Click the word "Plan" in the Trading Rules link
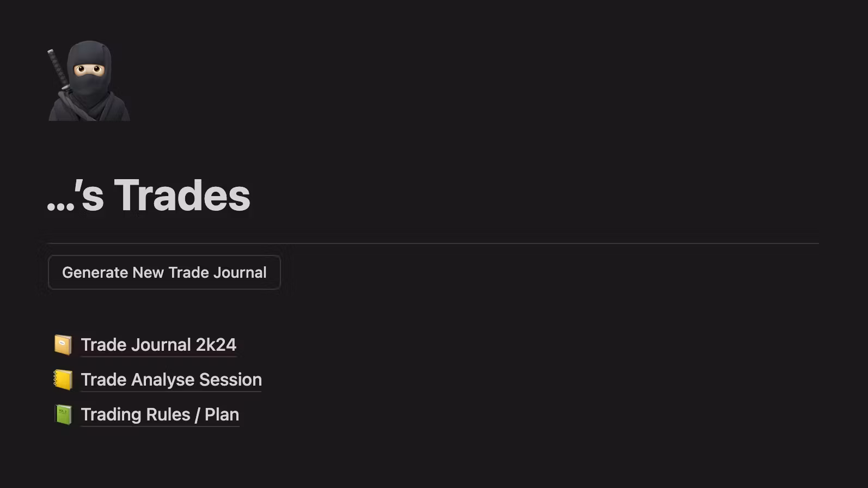 tap(222, 414)
